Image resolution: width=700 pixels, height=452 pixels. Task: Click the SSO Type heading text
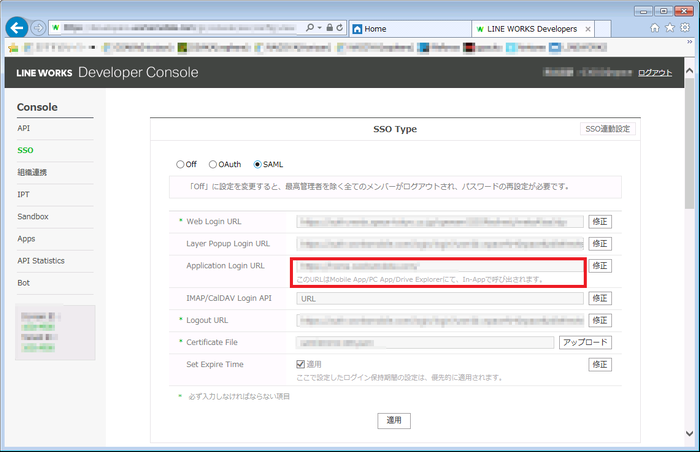pyautogui.click(x=395, y=129)
